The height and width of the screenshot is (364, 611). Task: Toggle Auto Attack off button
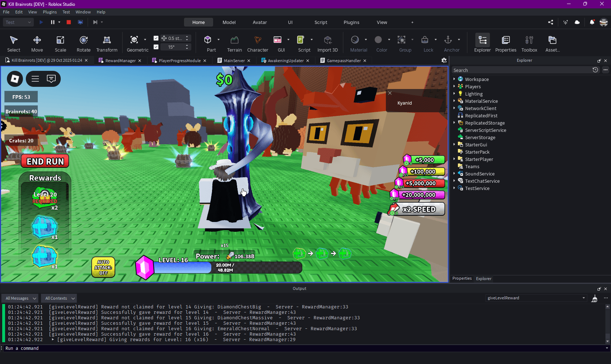[x=103, y=267]
